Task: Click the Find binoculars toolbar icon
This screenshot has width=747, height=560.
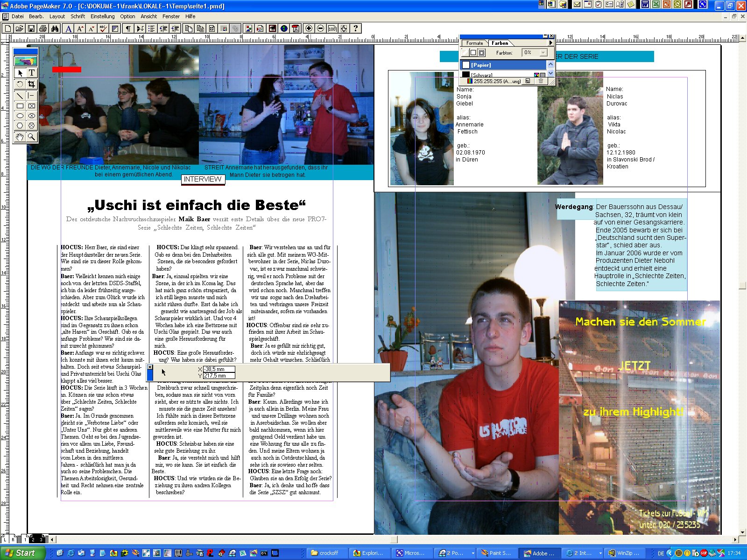Action: [x=55, y=28]
